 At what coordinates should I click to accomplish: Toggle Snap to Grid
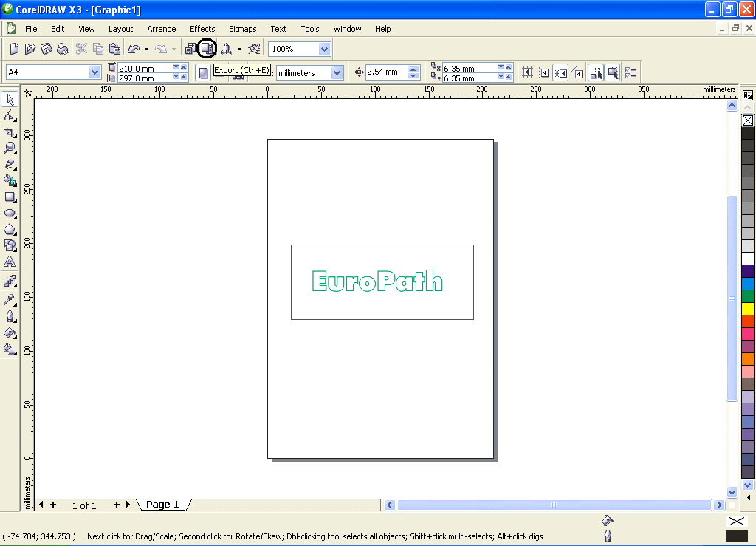click(x=527, y=73)
